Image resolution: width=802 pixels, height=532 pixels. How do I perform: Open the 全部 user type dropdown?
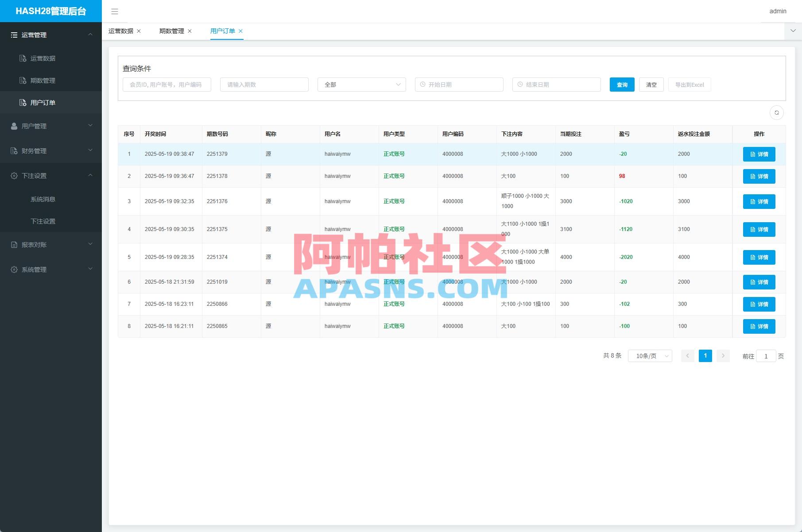[x=361, y=84]
